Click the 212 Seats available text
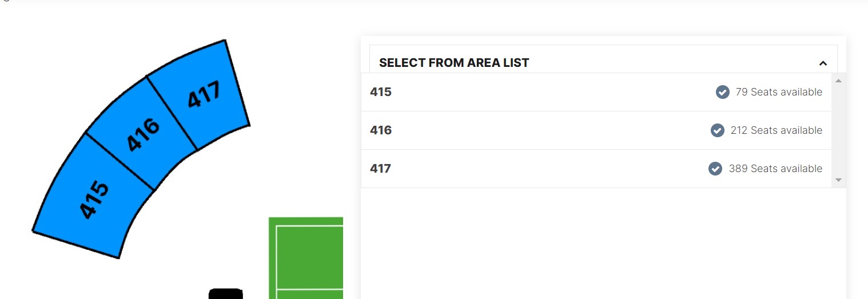This screenshot has height=299, width=868. [777, 130]
